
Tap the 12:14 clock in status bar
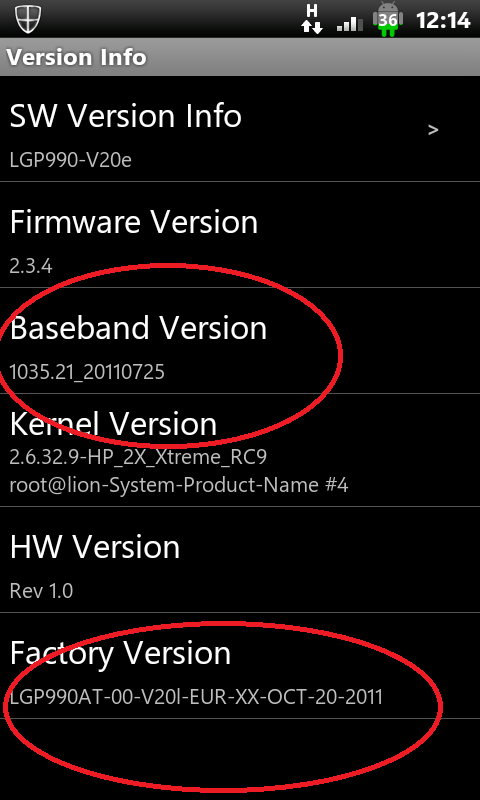coord(443,20)
